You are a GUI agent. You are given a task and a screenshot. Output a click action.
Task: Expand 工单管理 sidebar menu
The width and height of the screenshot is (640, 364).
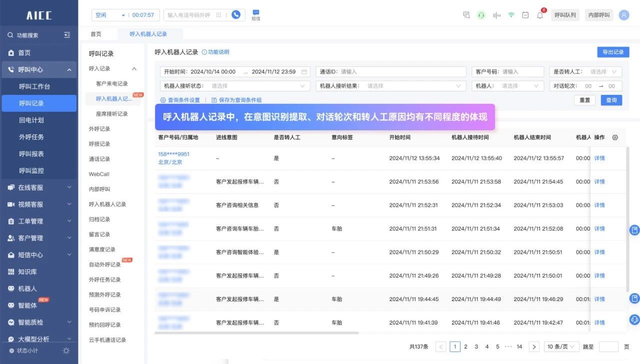point(39,221)
